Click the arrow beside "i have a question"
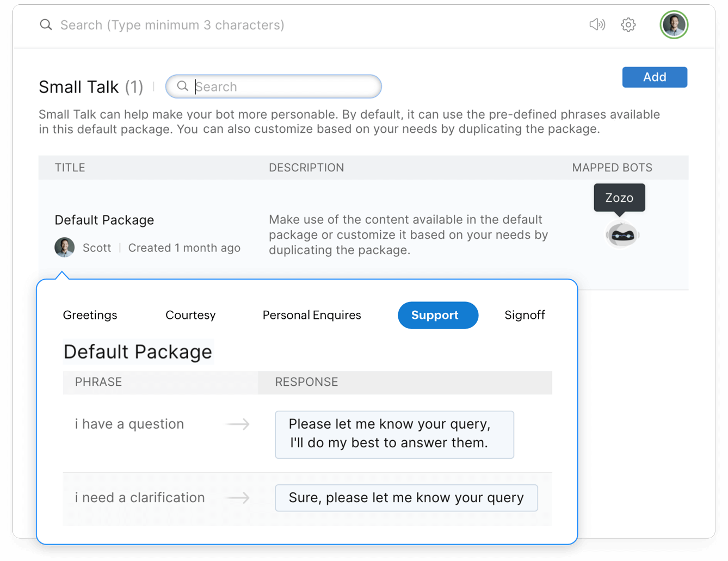728x561 pixels. (238, 424)
